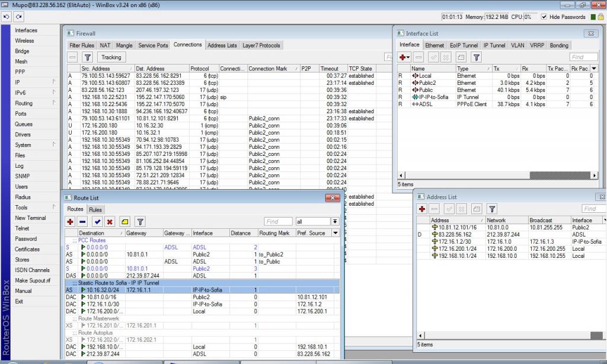
Task: Add a new route with the red plus
Action: [70, 222]
